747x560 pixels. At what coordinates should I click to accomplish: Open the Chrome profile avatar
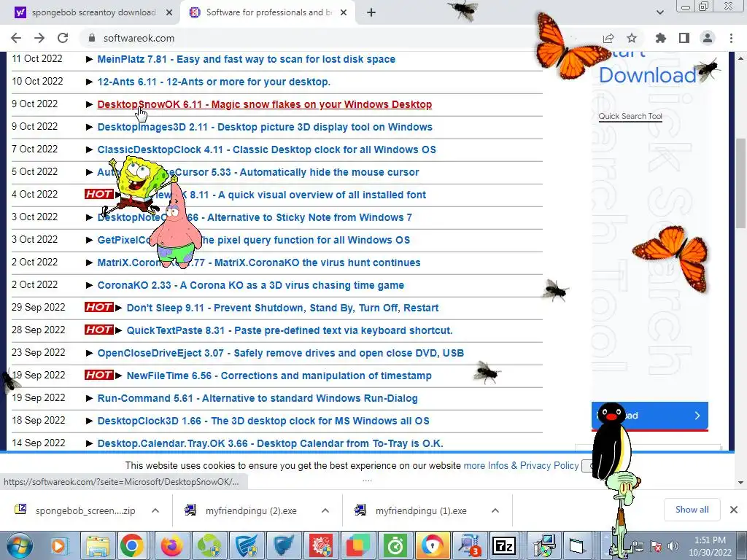(708, 38)
